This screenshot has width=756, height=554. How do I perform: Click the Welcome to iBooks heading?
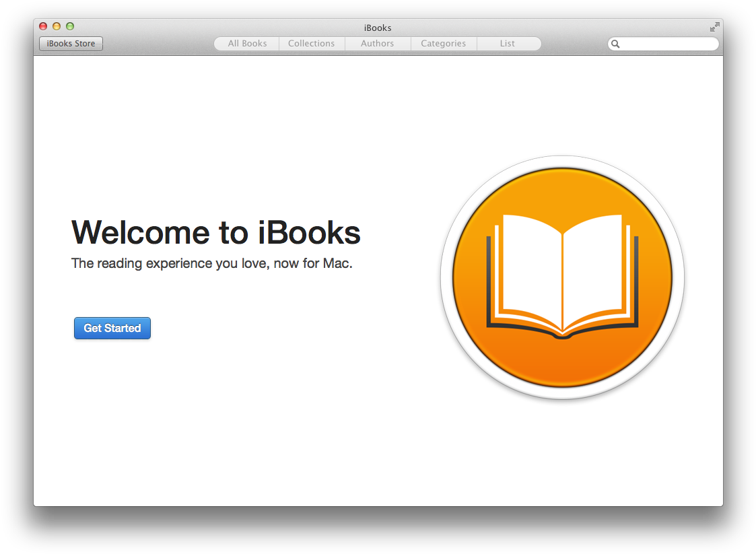(216, 232)
